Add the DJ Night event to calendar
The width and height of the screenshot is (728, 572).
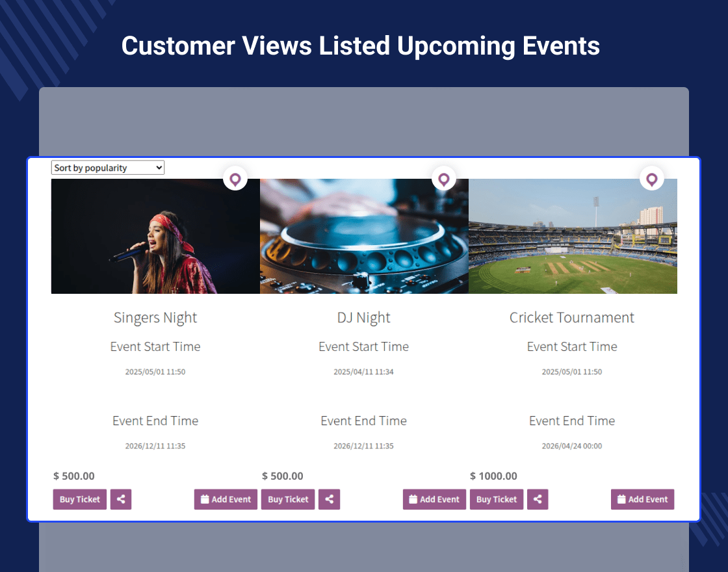[226, 499]
